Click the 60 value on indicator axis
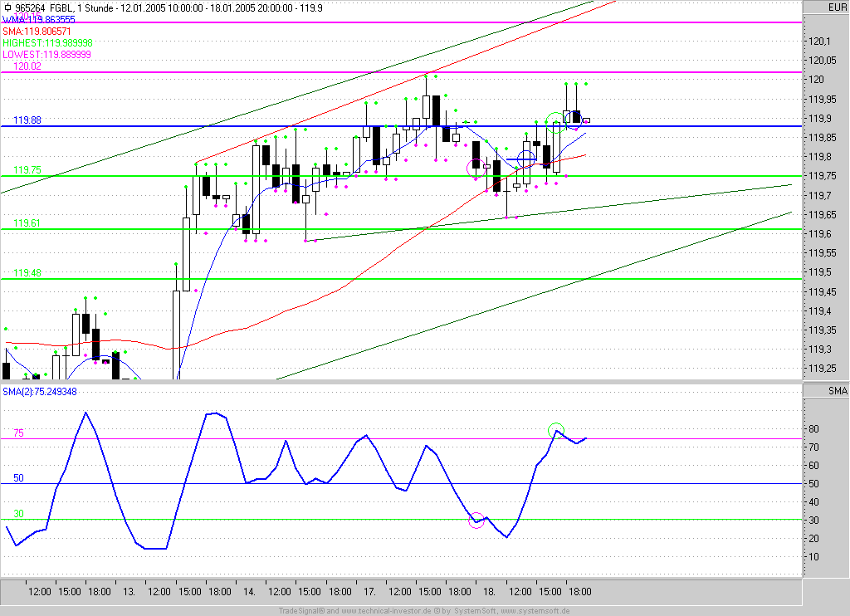The width and height of the screenshot is (850, 616). click(x=813, y=466)
